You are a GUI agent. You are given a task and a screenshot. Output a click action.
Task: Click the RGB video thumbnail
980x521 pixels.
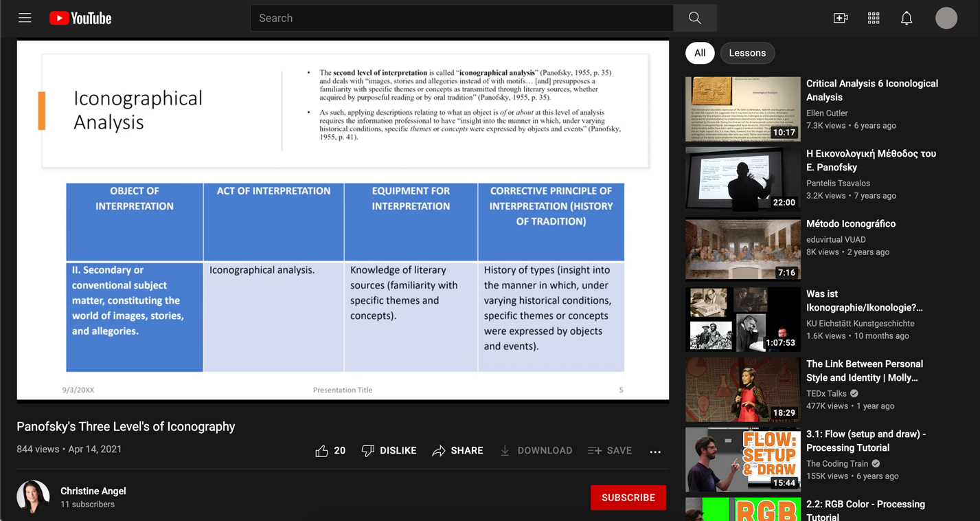(x=743, y=509)
